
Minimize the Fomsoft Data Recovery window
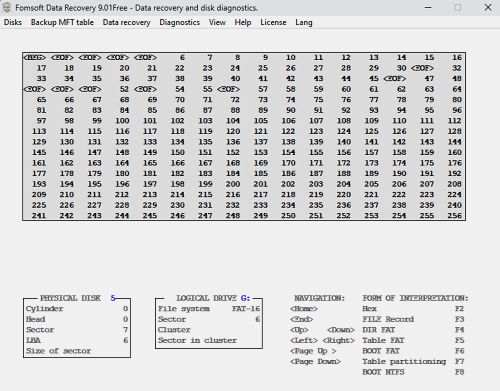[428, 7]
